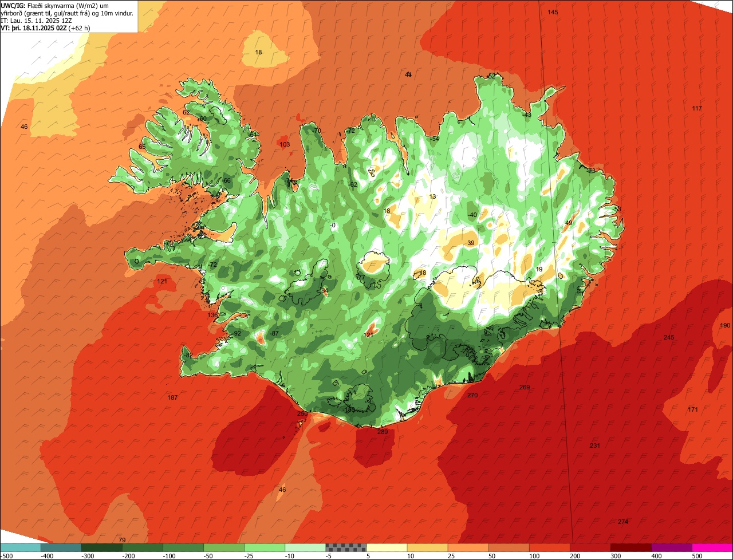This screenshot has height=560, width=733.
Task: Click the map value '136'
Action: [x=212, y=315]
